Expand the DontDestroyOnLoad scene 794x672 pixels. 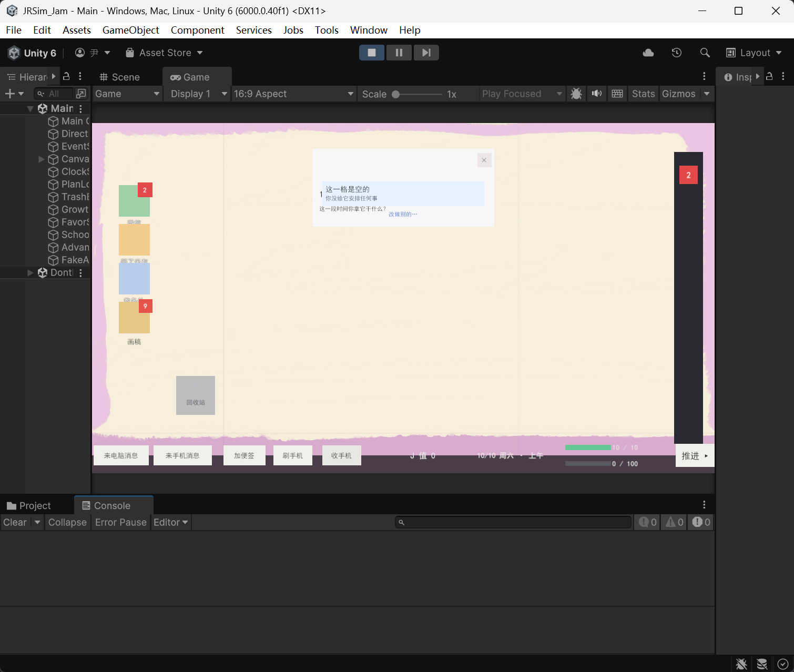30,272
